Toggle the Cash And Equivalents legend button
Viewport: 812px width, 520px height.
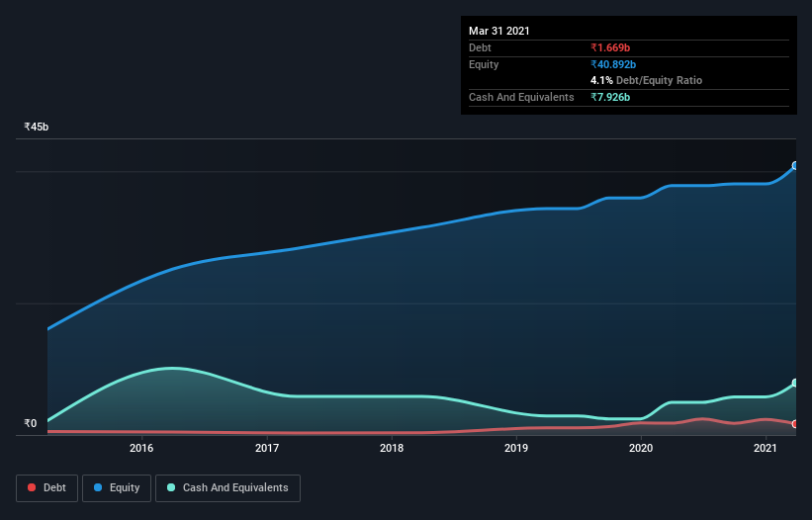click(227, 488)
